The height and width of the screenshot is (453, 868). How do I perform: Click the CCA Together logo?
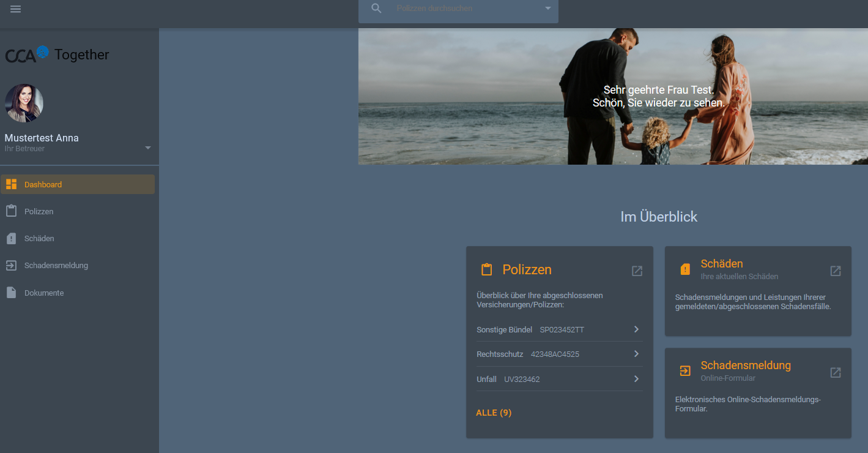(x=57, y=54)
